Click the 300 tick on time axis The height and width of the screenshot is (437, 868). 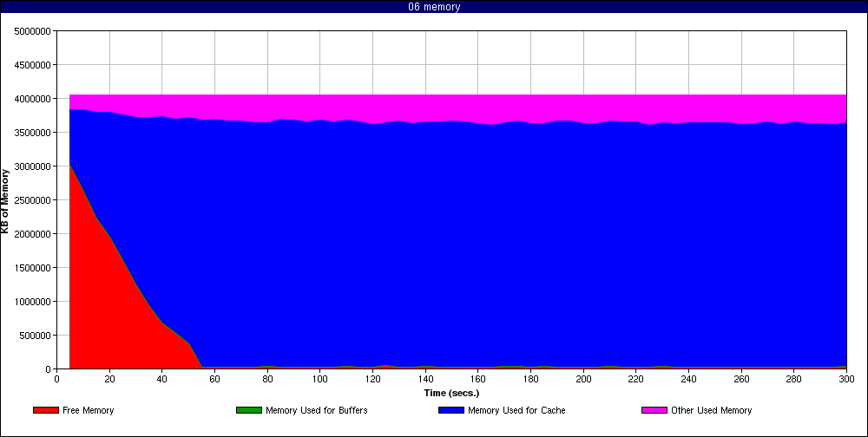pos(846,379)
